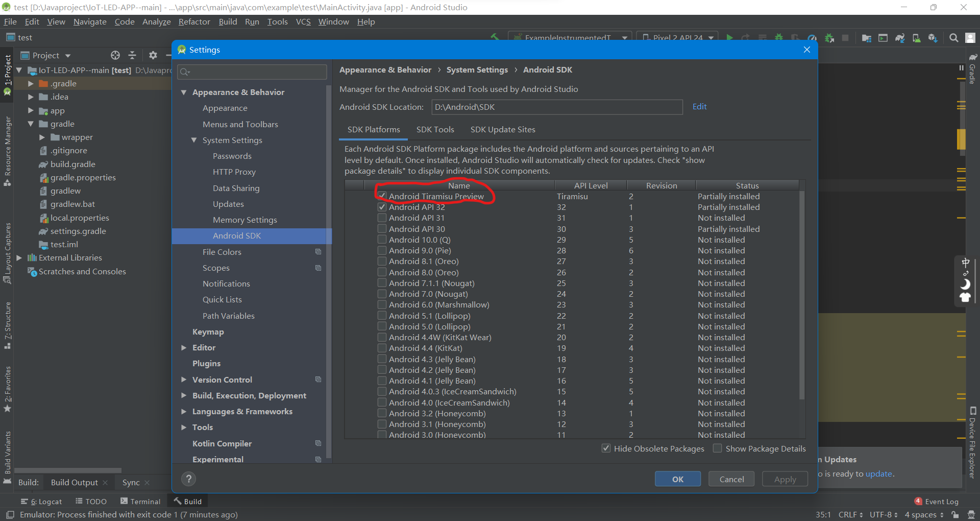This screenshot has height=521, width=980.
Task: Expand Version Control settings group
Action: pos(184,380)
